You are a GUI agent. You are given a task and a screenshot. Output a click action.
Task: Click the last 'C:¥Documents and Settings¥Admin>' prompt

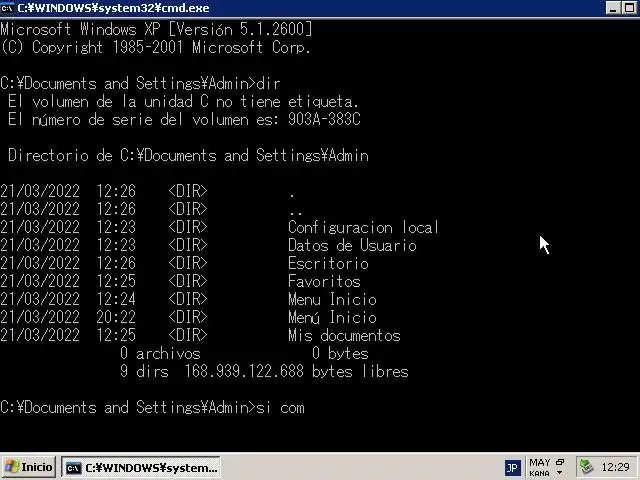[x=128, y=407]
